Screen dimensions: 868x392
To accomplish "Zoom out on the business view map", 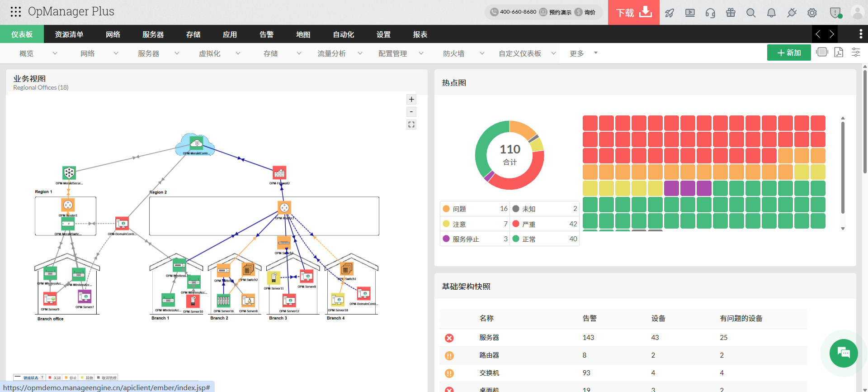I will point(411,112).
